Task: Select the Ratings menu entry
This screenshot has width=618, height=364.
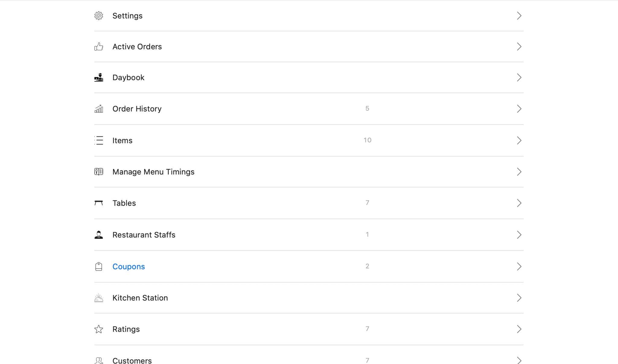Action: [x=126, y=329]
